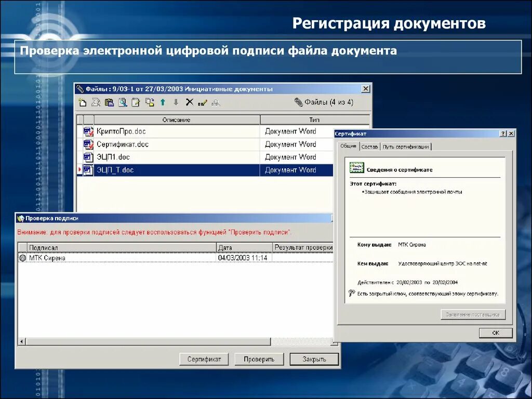This screenshot has width=532, height=399.
Task: Click Word icon of Сертификат.doc
Action: coord(88,144)
